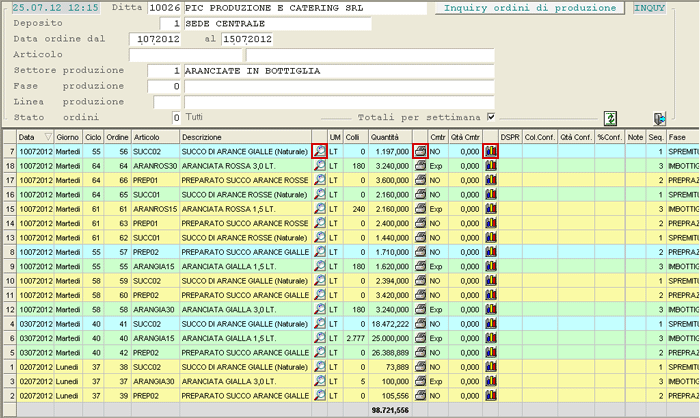Click ARANROS15 article cell

[155, 209]
